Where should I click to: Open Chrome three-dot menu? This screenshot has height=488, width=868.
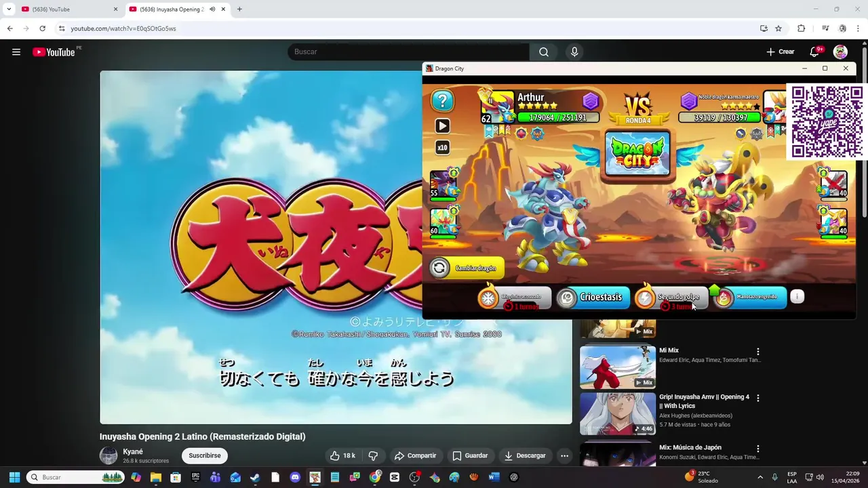pyautogui.click(x=859, y=28)
